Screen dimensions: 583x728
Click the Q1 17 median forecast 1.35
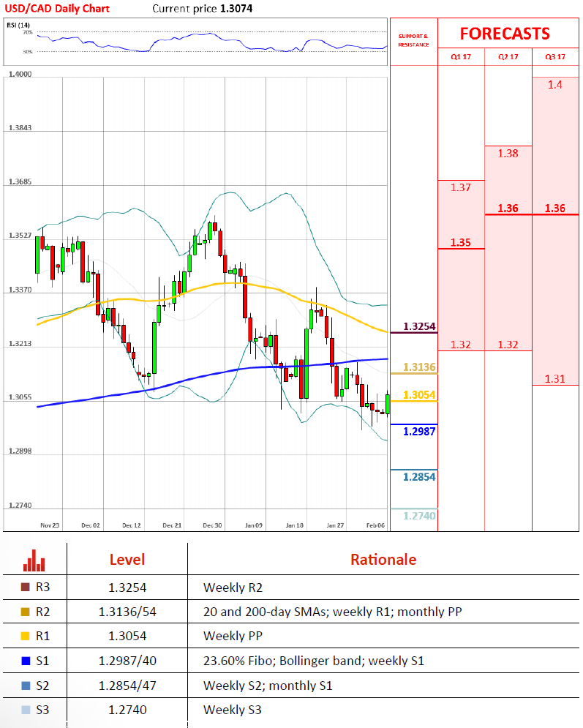tap(460, 242)
